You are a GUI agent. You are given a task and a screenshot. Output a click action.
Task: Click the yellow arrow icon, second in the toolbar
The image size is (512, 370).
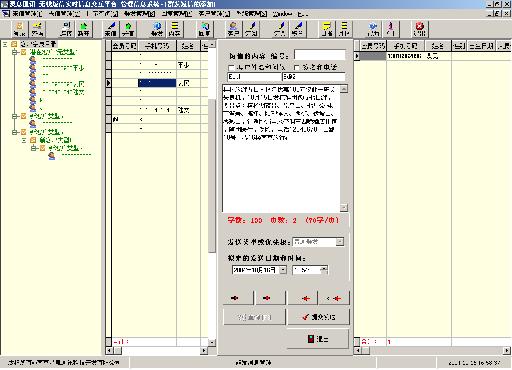click(x=37, y=29)
